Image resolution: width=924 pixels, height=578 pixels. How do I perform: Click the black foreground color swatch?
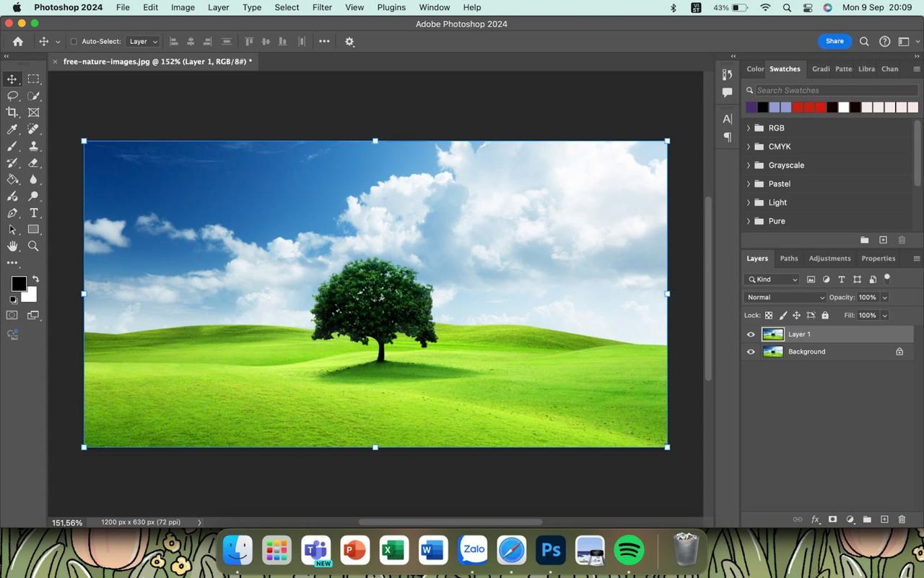(x=19, y=283)
